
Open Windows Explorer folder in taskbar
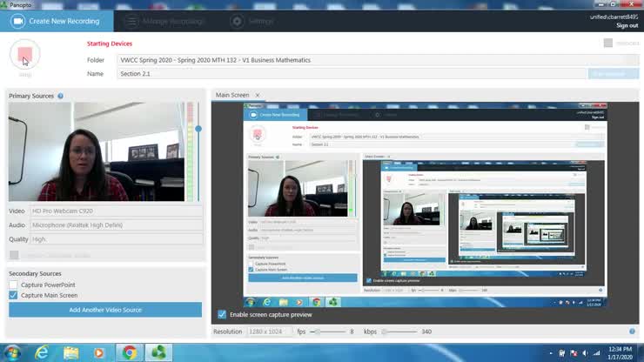coord(70,352)
